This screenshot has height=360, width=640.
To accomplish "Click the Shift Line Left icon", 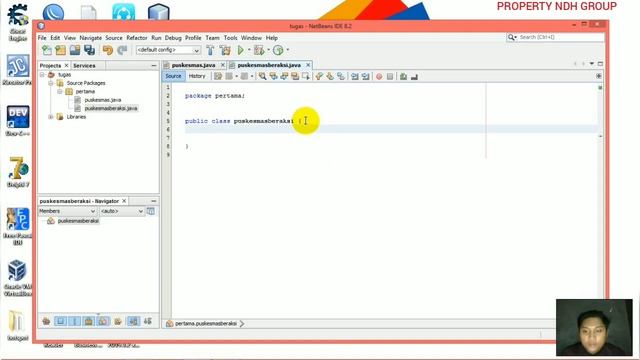I will (x=354, y=76).
